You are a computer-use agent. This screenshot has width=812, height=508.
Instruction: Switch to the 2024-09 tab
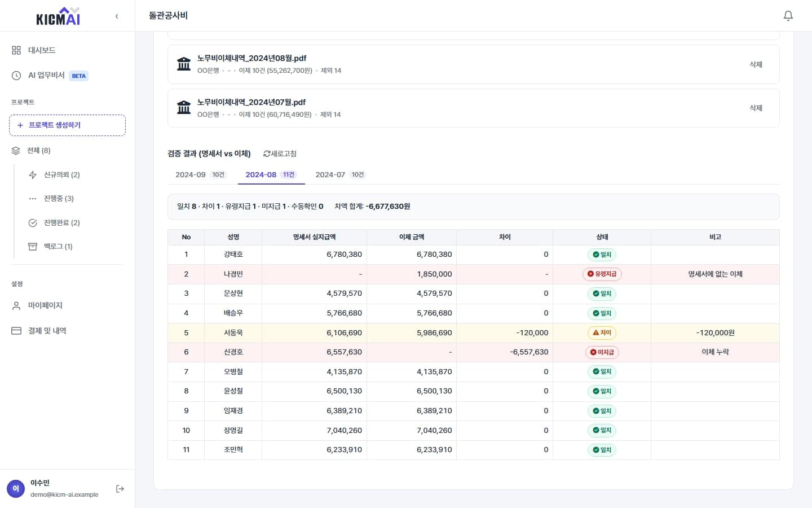click(x=201, y=175)
